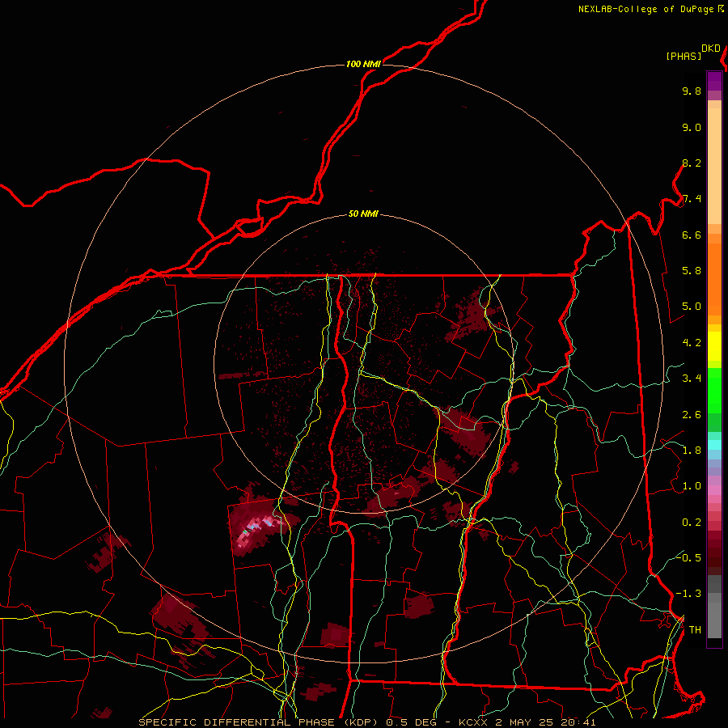This screenshot has width=728, height=728.
Task: Click the -1.3 legend value
Action: (x=688, y=594)
